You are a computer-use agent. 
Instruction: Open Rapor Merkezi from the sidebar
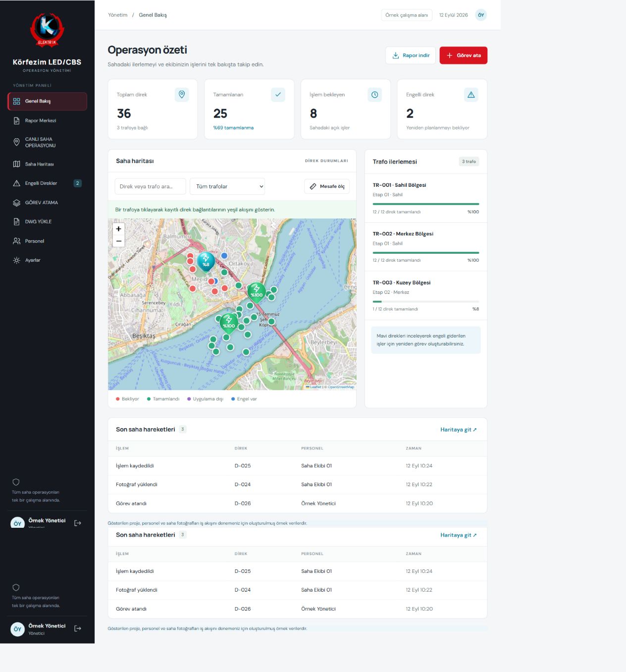(x=48, y=120)
